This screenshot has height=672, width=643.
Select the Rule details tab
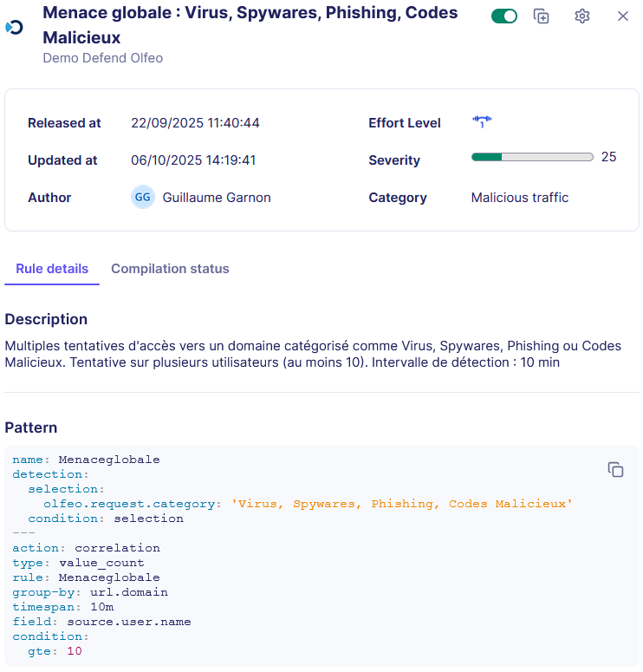[52, 269]
